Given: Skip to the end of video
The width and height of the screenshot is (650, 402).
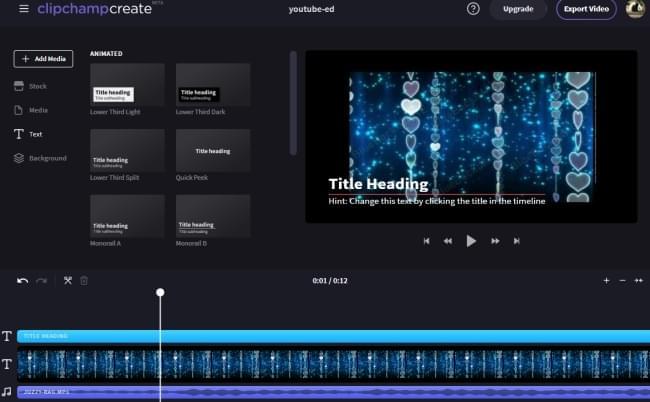Looking at the screenshot, I should coord(516,241).
